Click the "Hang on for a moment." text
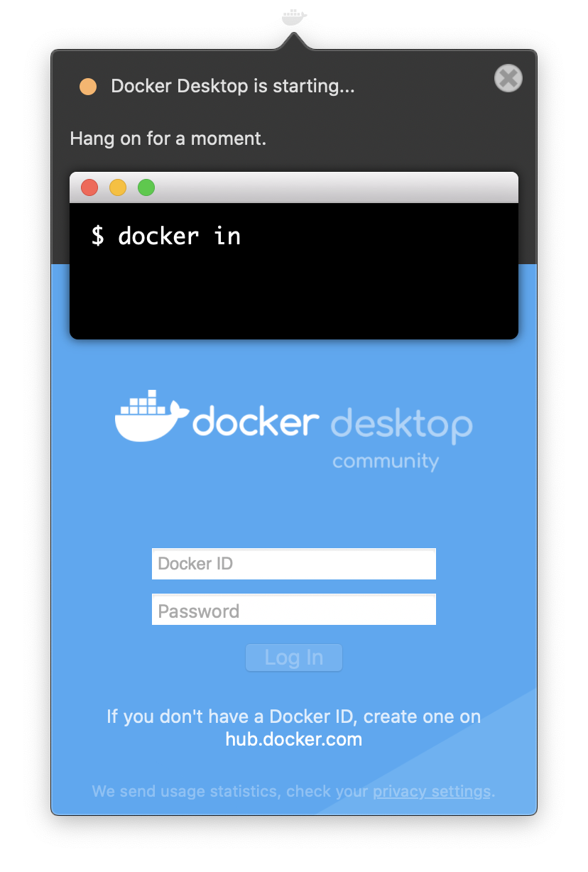Image resolution: width=588 pixels, height=872 pixels. pos(168,138)
